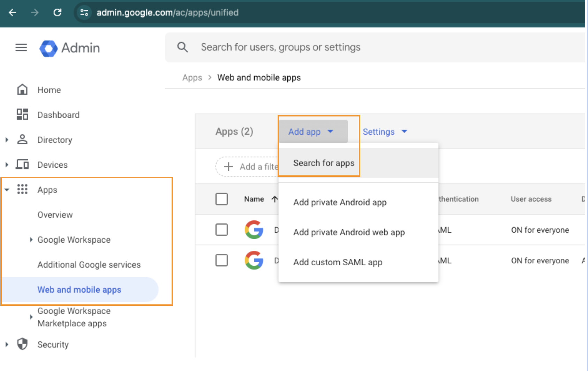Click the Google Admin logo
Screen dimensions: 588x371
(x=70, y=48)
